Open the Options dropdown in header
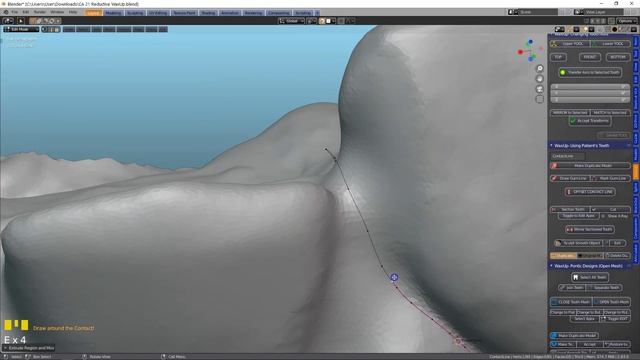The height and width of the screenshot is (360, 640). click(626, 21)
